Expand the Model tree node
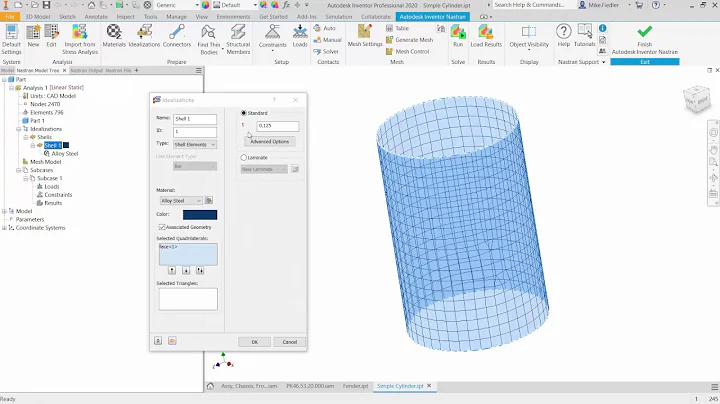The height and width of the screenshot is (404, 720). pos(4,211)
